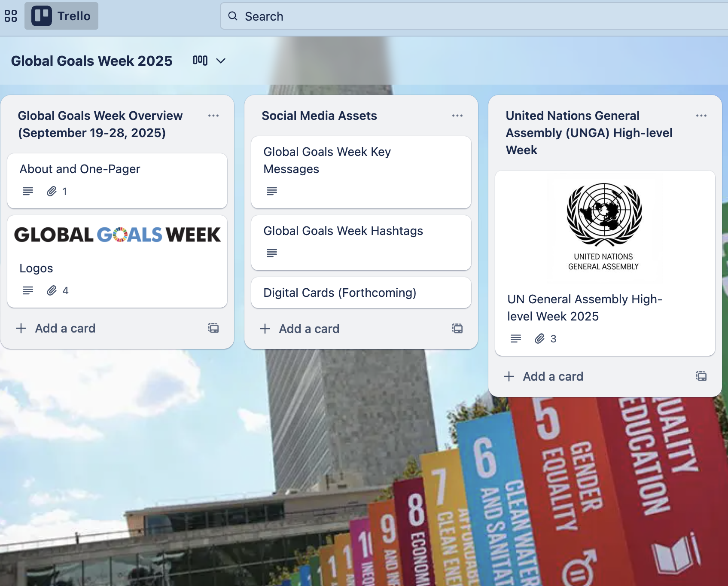Viewport: 728px width, 586px height.
Task: Create card from template in Overview list
Action: click(x=213, y=328)
